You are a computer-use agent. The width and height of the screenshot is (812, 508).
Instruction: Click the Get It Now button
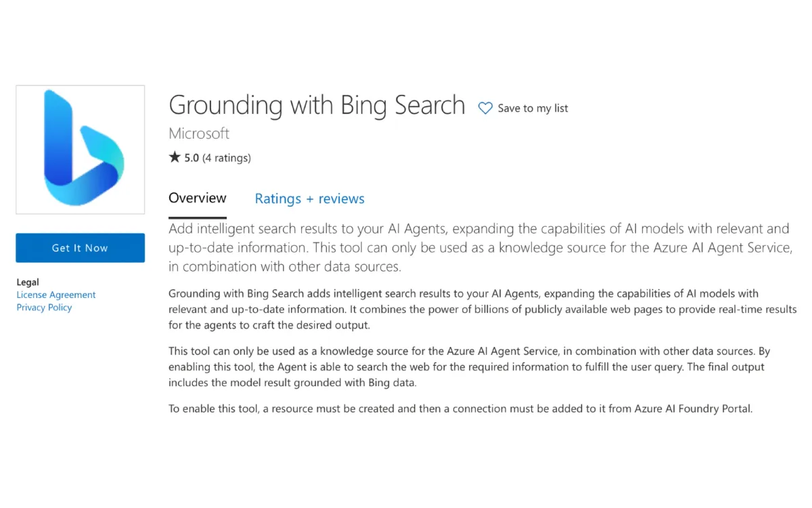coord(80,248)
